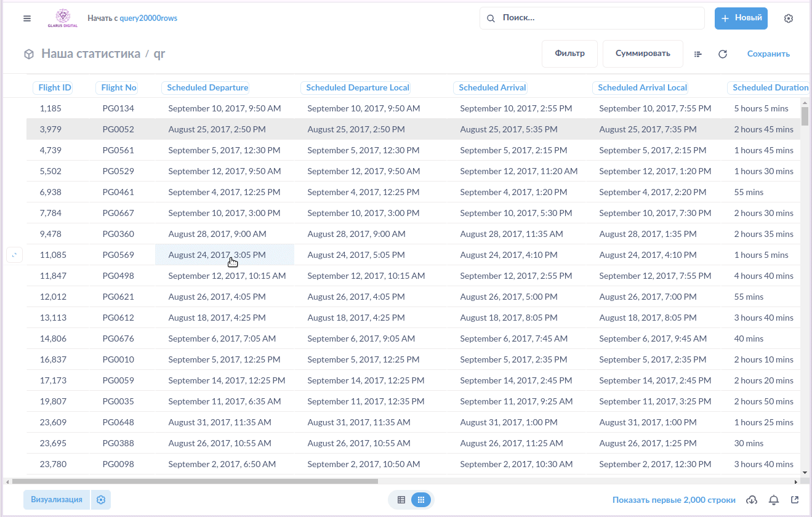Click the share external link icon
The image size is (812, 517).
tap(795, 500)
